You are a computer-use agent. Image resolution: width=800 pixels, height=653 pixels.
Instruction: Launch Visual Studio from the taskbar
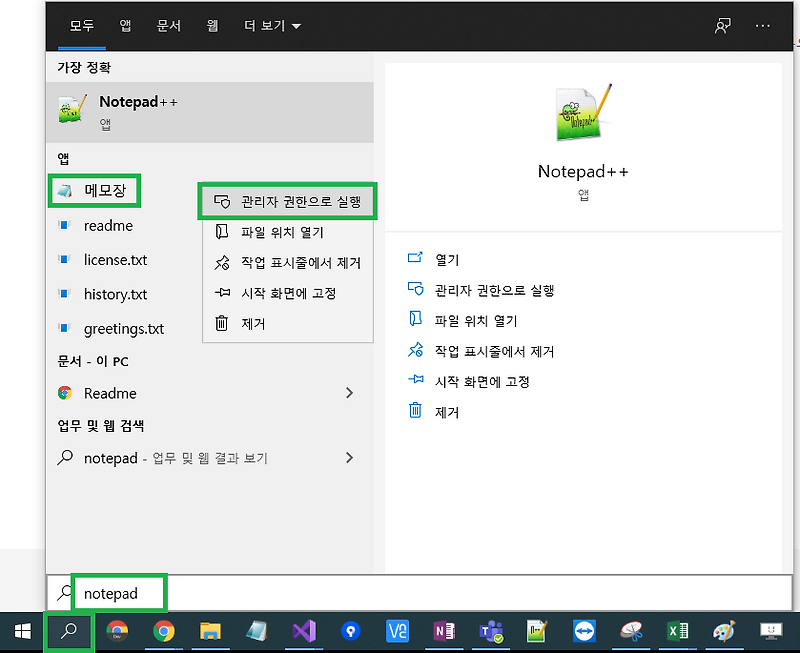tap(304, 631)
